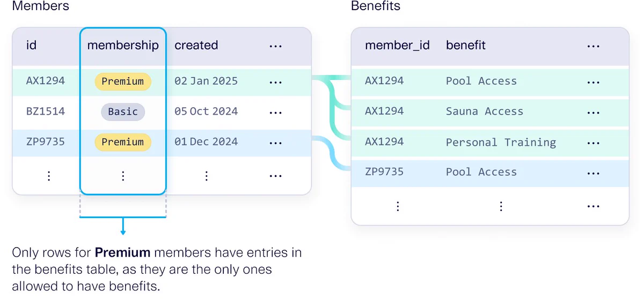The image size is (644, 299).
Task: Select member id BZ1514 in Members table
Action: pos(46,111)
